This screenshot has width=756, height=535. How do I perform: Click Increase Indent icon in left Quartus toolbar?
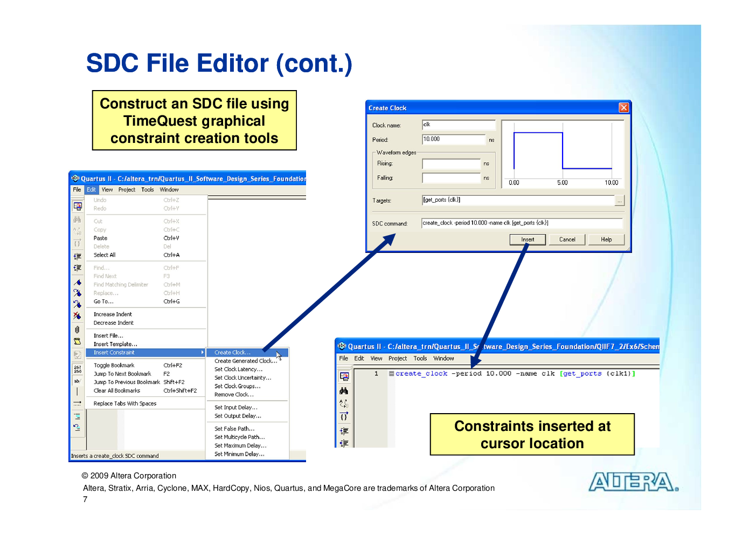click(x=78, y=256)
